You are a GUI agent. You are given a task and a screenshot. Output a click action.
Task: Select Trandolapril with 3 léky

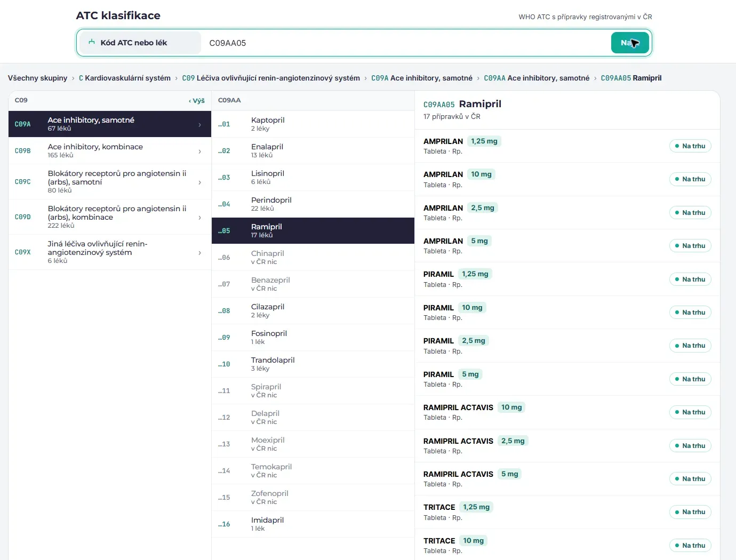pyautogui.click(x=313, y=364)
